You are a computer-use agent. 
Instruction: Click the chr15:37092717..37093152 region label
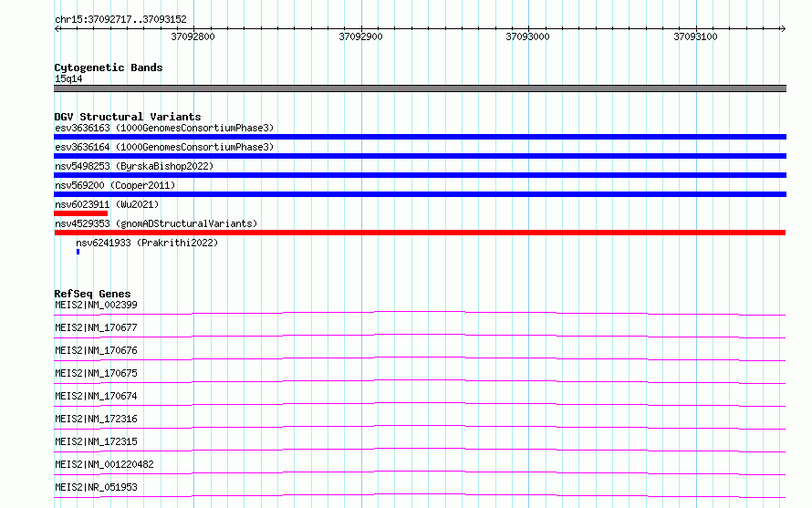click(120, 19)
